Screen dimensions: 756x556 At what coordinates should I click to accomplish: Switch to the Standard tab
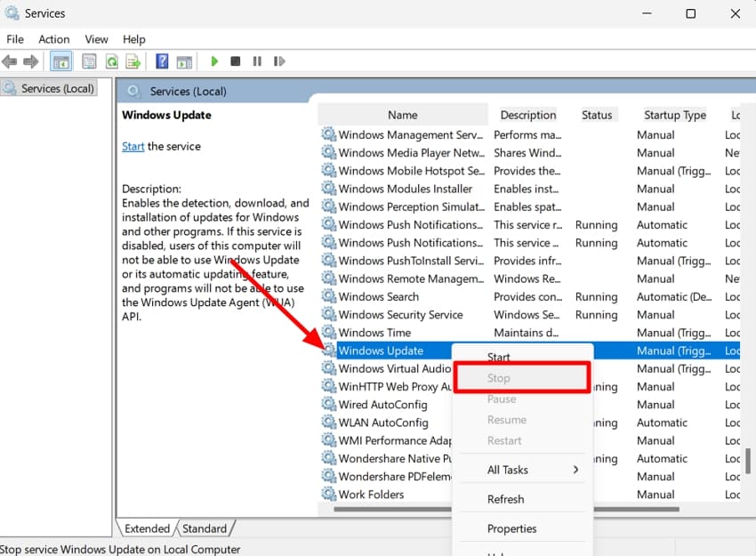point(205,528)
